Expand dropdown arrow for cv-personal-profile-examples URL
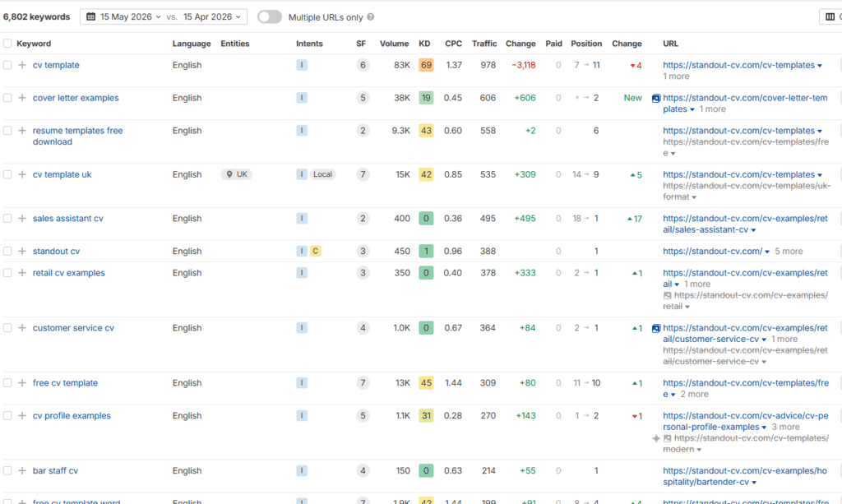842x504 pixels. tap(764, 428)
